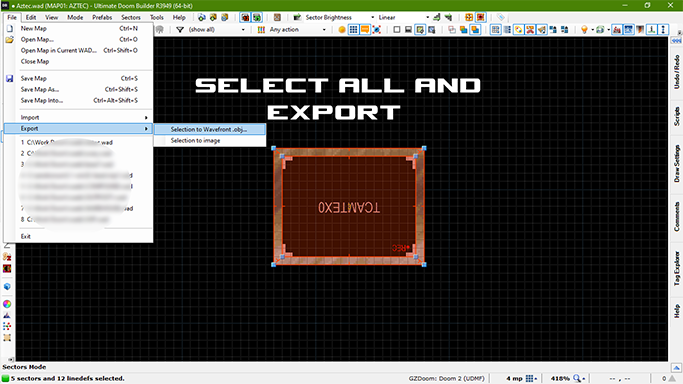The width and height of the screenshot is (683, 384).
Task: Click the brightness view mode icon
Action: click(x=408, y=30)
